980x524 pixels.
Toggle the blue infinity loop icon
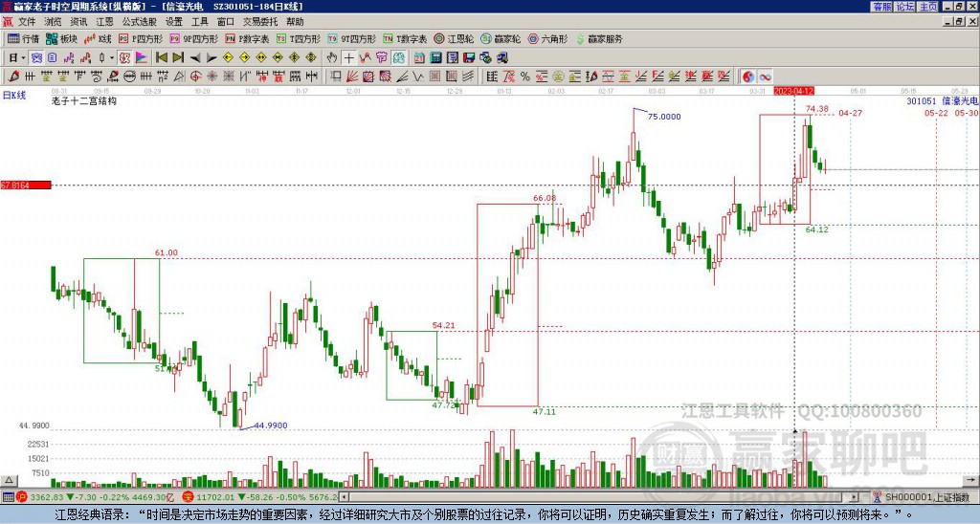tap(765, 76)
